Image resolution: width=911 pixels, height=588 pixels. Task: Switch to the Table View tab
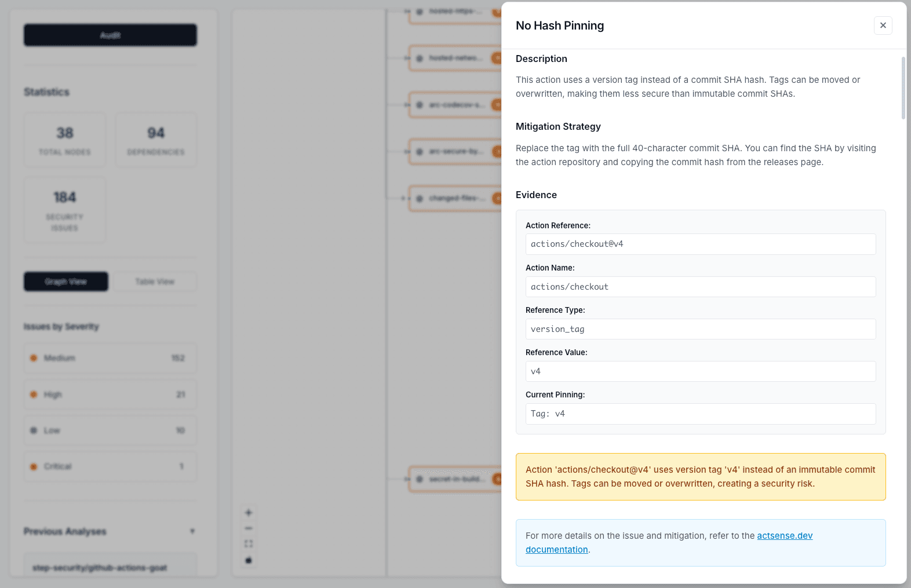(154, 282)
